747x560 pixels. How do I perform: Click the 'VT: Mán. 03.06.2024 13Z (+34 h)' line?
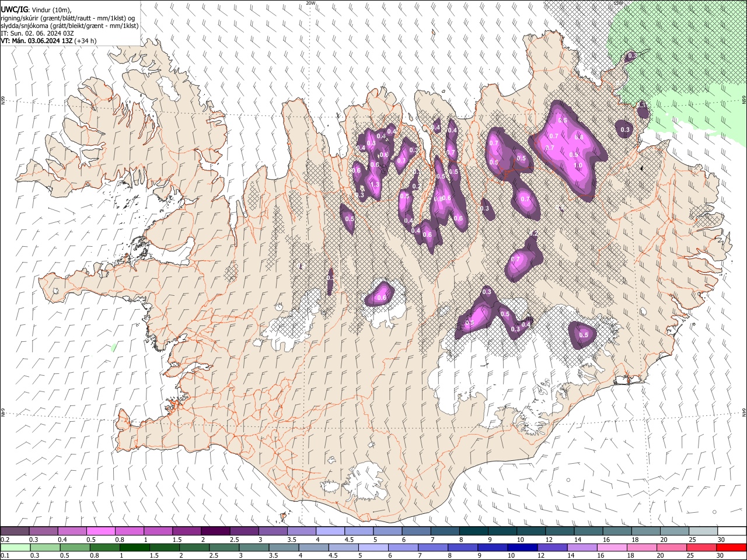48,41
